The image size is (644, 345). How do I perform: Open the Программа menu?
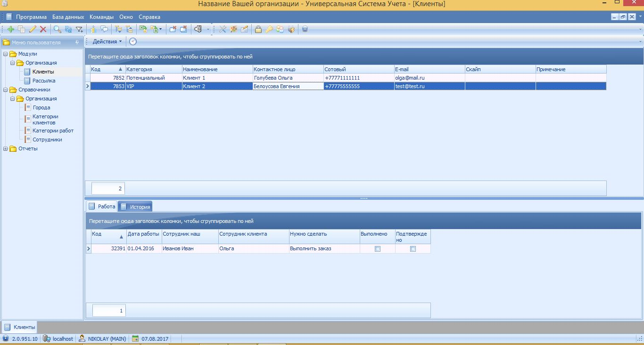click(31, 17)
